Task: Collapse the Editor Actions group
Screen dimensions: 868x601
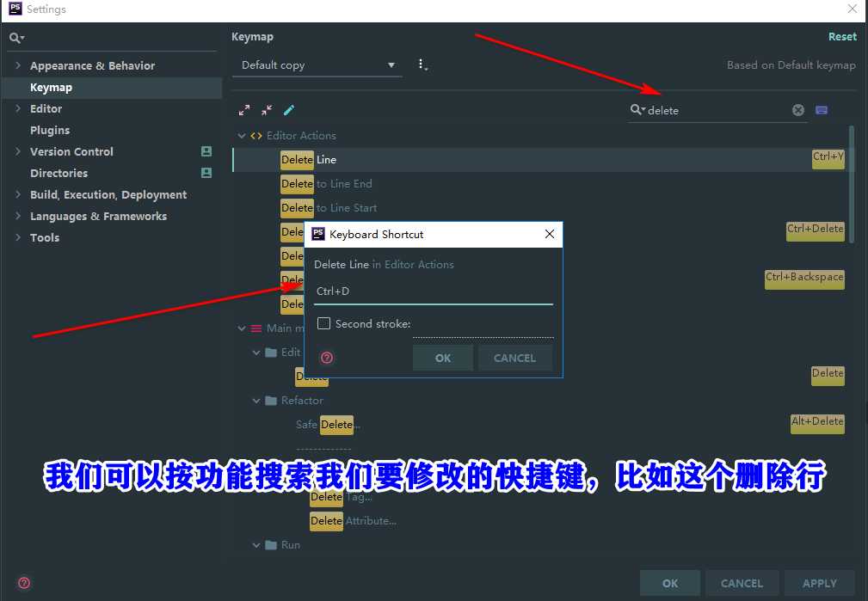Action: (242, 136)
